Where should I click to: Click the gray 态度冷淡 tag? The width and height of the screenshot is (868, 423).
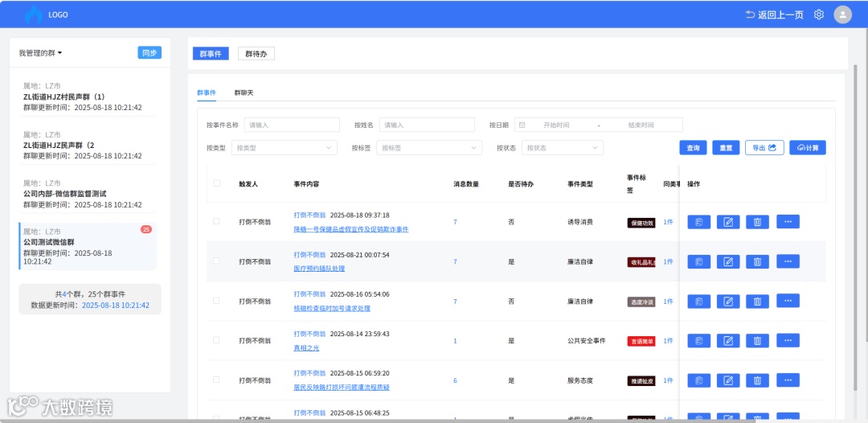[x=641, y=302]
